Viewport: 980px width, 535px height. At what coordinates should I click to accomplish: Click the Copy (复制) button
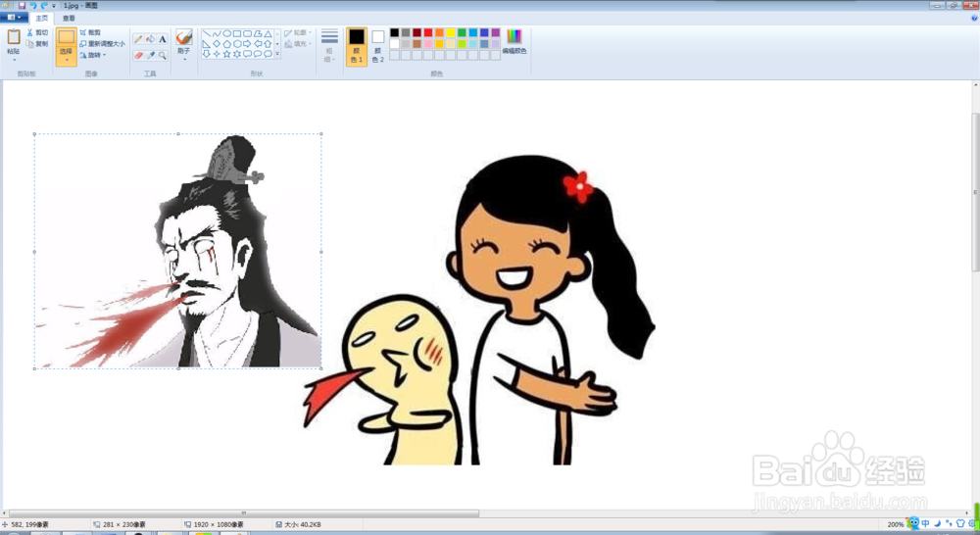tap(37, 44)
